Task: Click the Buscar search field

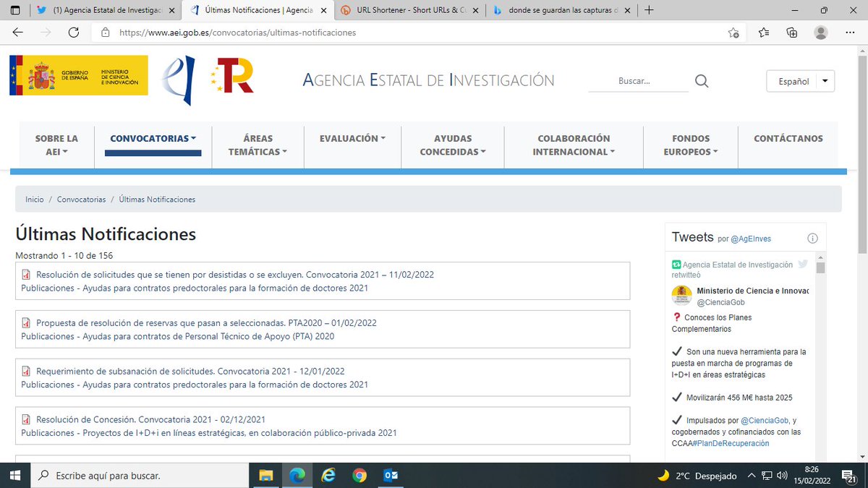Action: (639, 82)
